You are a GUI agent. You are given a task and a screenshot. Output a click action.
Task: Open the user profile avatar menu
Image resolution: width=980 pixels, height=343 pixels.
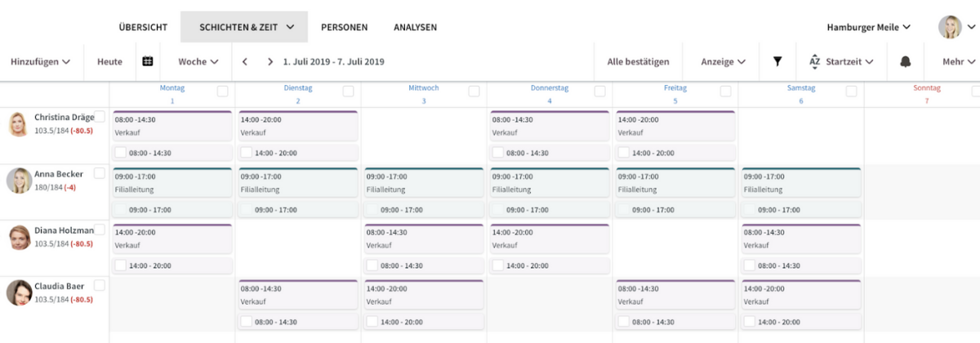coord(950,27)
